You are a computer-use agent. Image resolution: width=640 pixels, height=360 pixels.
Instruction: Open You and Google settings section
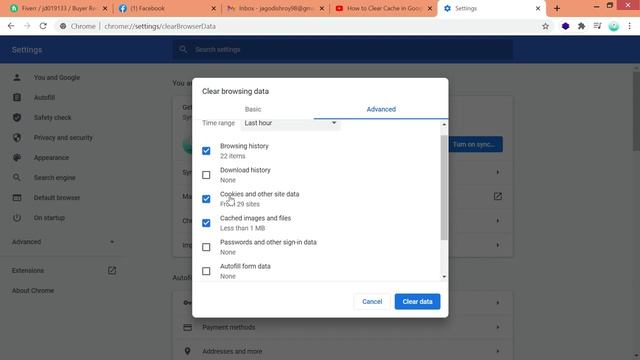pyautogui.click(x=57, y=77)
